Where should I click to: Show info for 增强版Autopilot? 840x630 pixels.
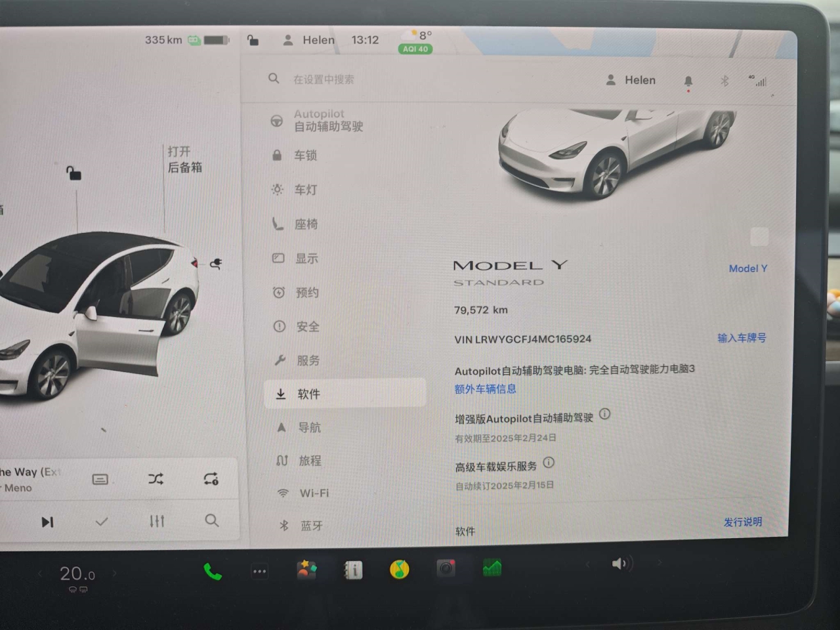tap(605, 414)
